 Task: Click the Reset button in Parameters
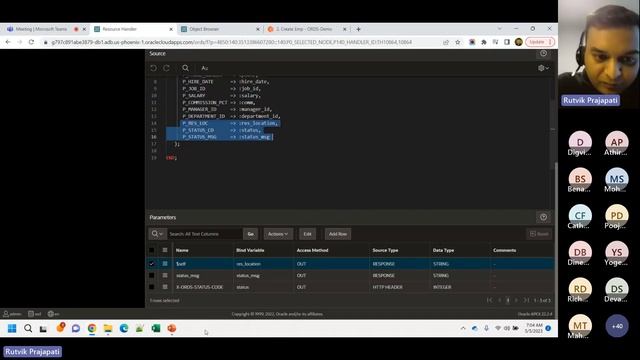pyautogui.click(x=539, y=234)
